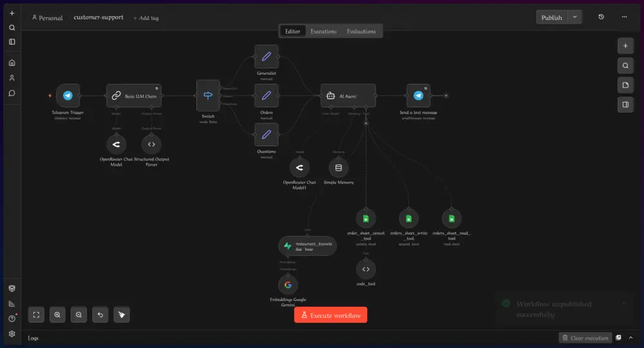
Task: Click the Clear execution button
Action: coord(585,338)
